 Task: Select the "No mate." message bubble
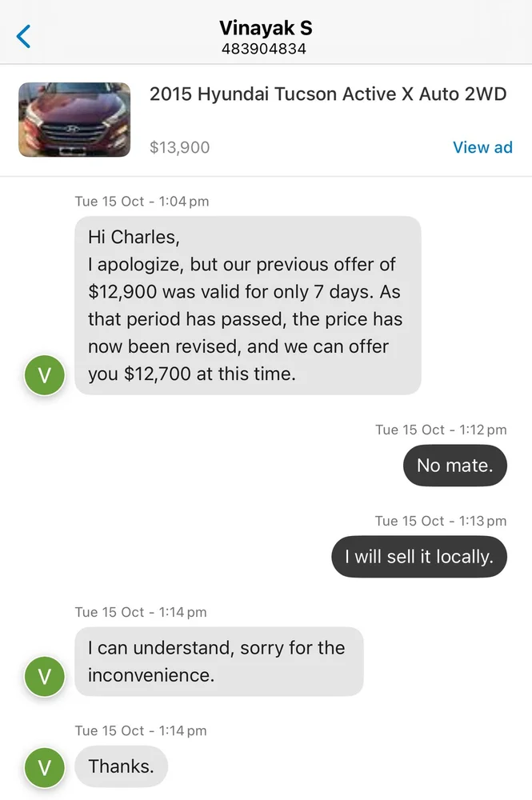[454, 465]
